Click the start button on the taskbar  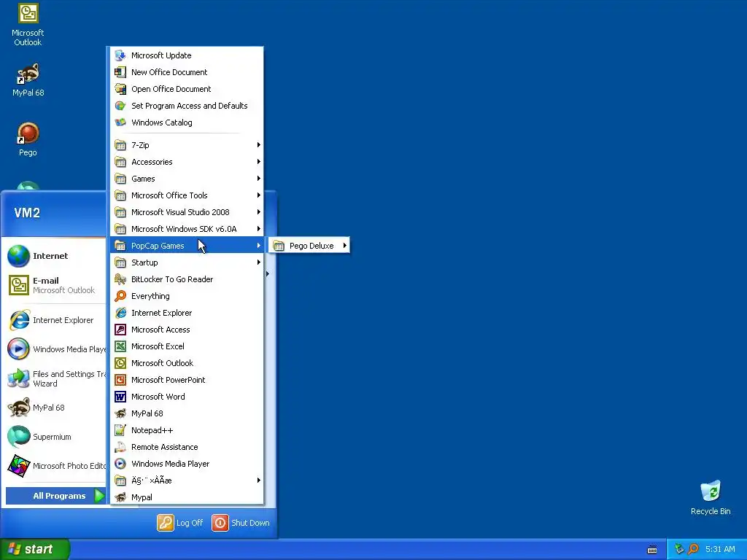[x=35, y=549]
